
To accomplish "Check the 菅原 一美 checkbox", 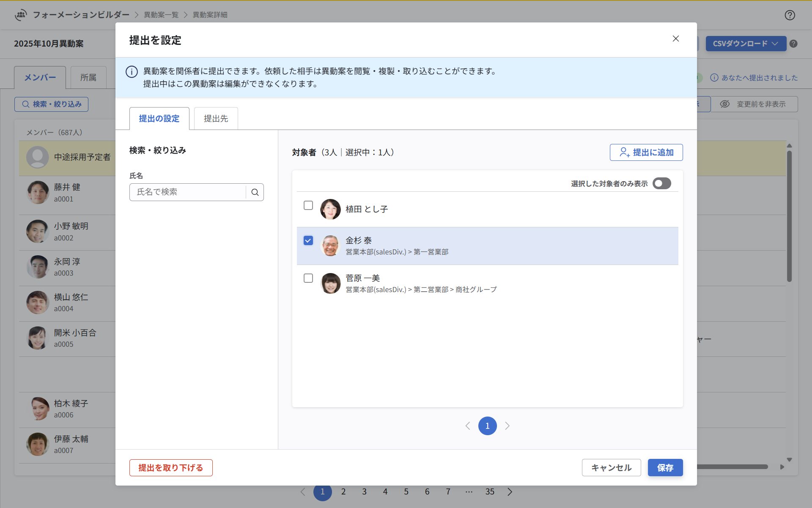I will tap(308, 278).
